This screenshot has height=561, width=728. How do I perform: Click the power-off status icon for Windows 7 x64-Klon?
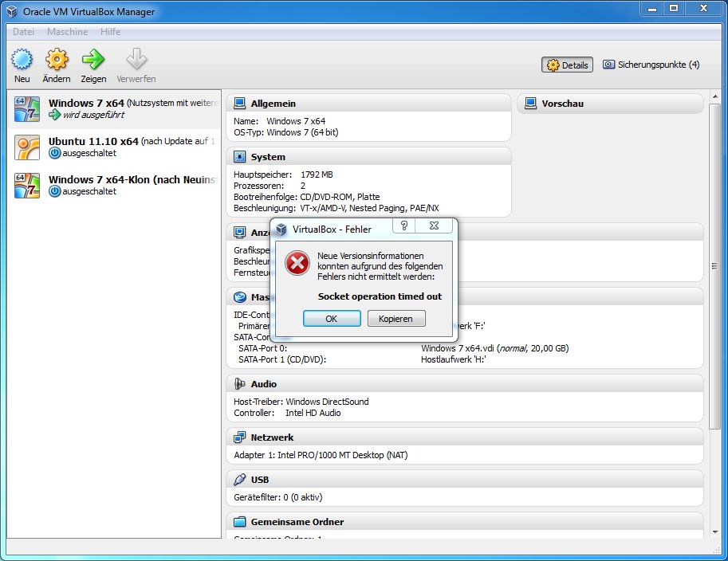tap(55, 190)
